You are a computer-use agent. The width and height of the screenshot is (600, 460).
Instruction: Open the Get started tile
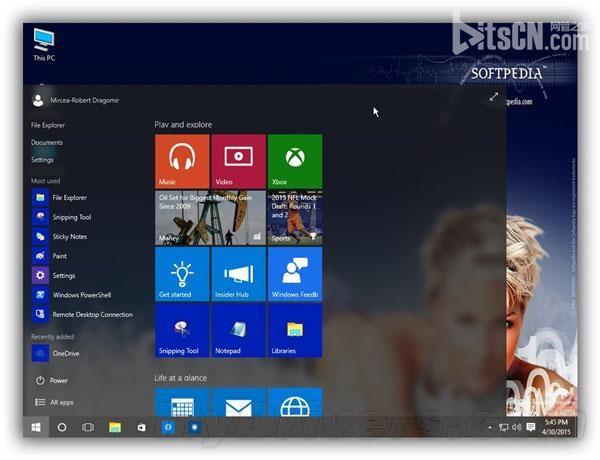(182, 274)
